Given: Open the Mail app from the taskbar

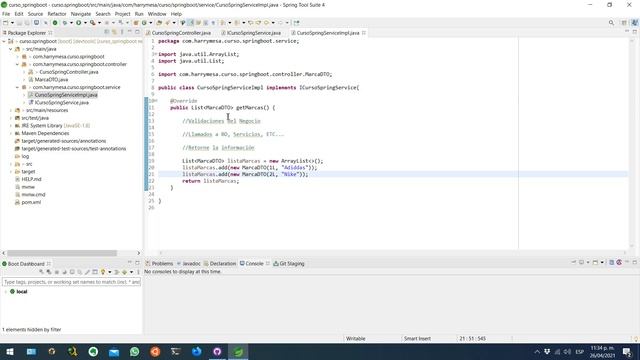Looking at the screenshot, I should coord(114,351).
